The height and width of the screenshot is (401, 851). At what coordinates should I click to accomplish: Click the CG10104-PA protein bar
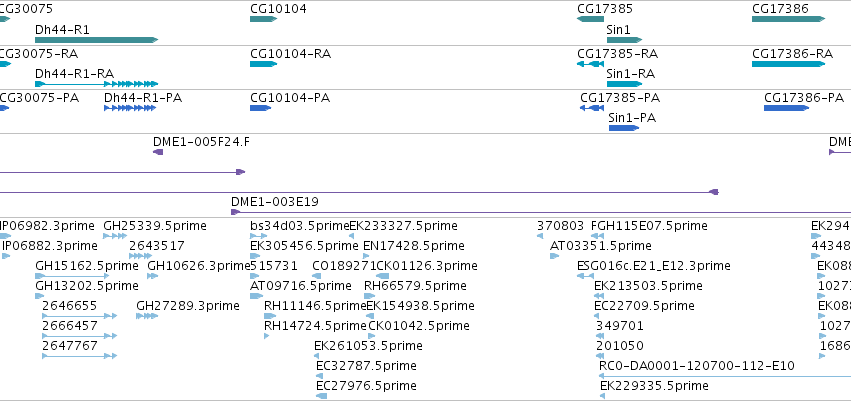[261, 108]
